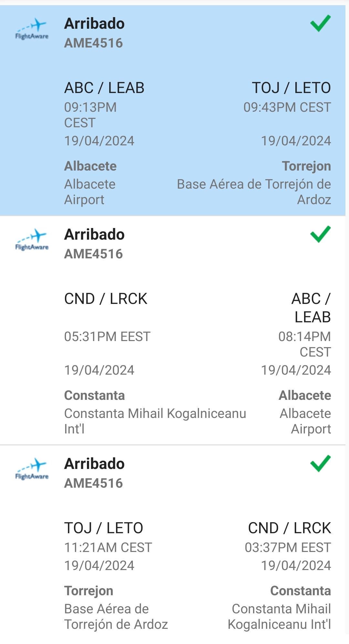Tap FlightAware logo on the Constanta–Albacete flight
349x644 pixels.
tap(32, 241)
